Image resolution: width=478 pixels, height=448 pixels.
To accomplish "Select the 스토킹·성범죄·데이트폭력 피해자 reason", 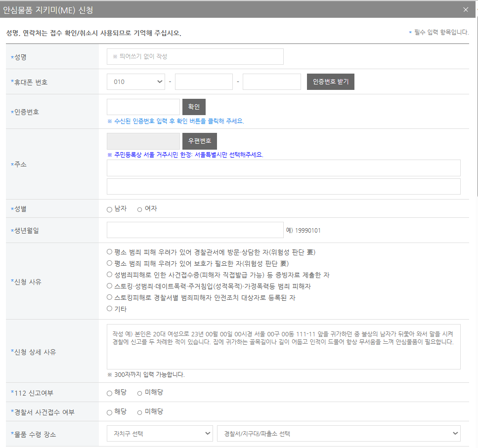I will pos(108,286).
